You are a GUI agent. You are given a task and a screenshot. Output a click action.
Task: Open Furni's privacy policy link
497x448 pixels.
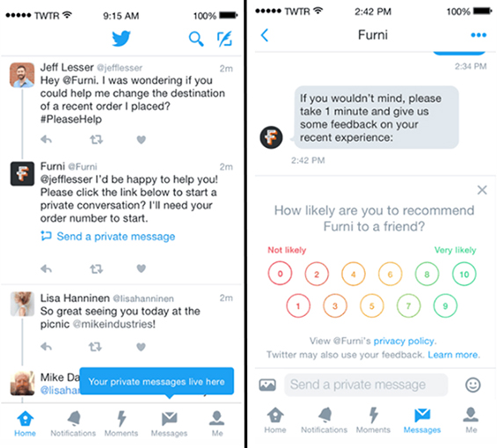[x=404, y=341]
